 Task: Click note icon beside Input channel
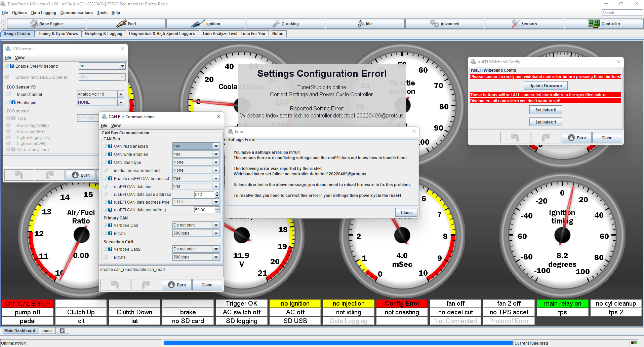[9, 94]
